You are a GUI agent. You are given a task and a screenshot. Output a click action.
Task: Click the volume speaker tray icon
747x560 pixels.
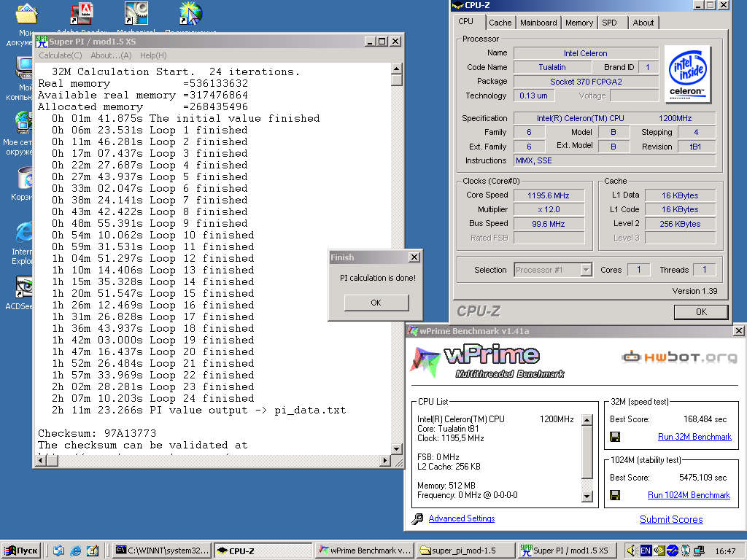point(631,551)
